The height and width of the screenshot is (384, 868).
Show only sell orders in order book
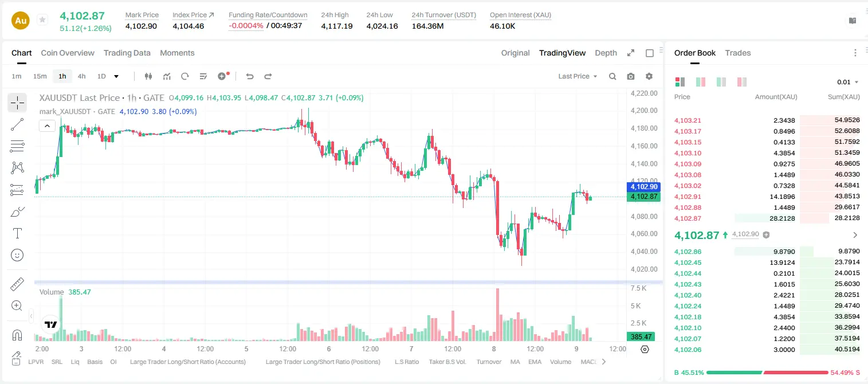[x=742, y=82]
